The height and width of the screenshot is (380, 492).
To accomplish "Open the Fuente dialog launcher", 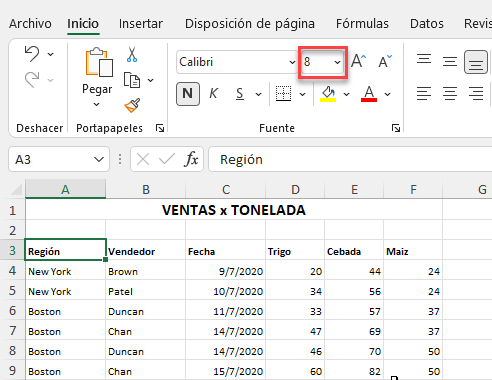I will (x=396, y=128).
